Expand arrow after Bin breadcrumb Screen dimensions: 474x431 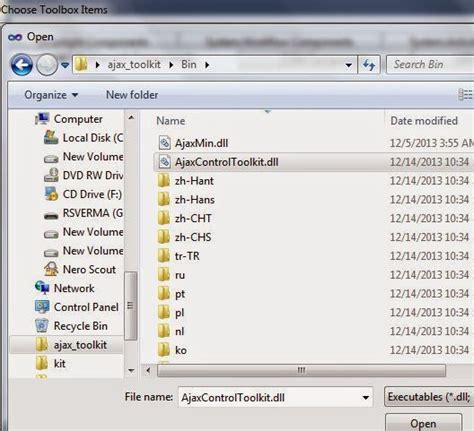tap(207, 65)
